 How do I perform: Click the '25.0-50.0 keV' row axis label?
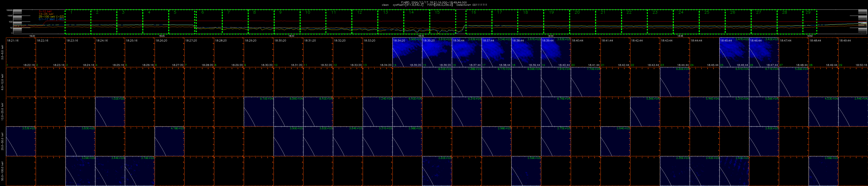tap(3, 141)
